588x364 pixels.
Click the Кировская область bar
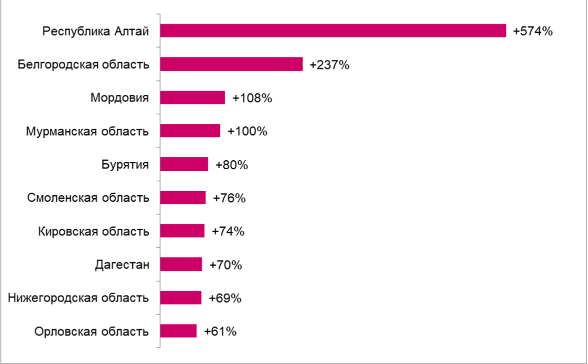point(182,231)
